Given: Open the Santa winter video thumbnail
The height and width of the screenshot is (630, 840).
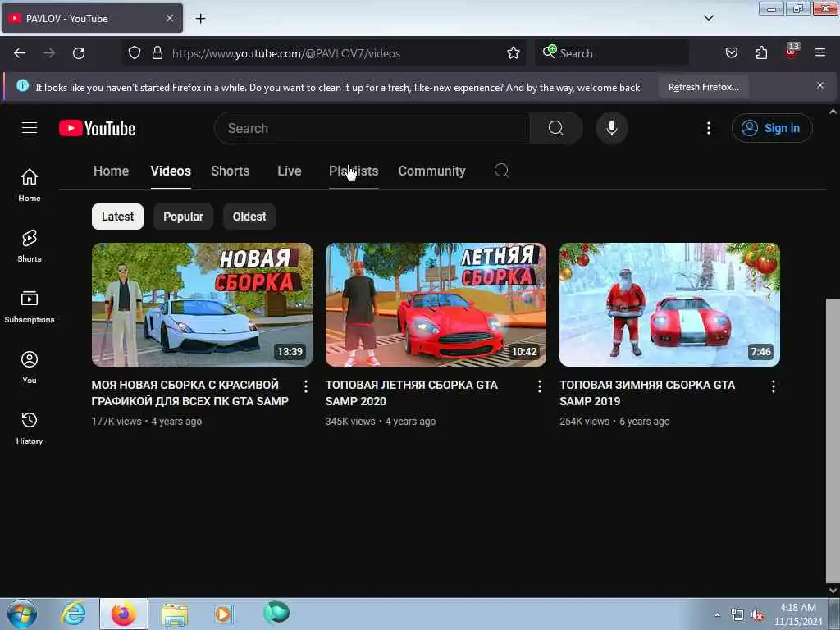Looking at the screenshot, I should 669,305.
